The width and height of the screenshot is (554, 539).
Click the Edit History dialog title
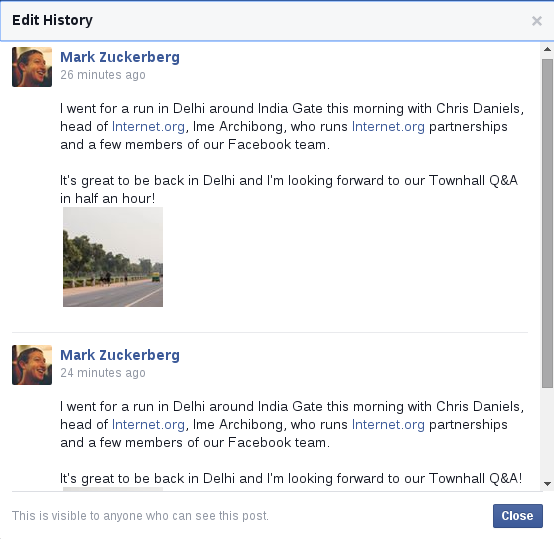(x=52, y=20)
